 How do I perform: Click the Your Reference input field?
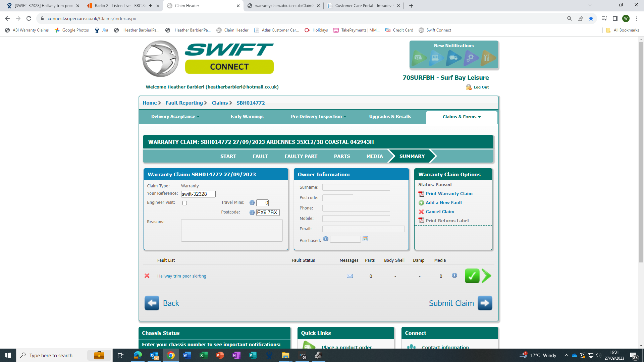pos(198,194)
